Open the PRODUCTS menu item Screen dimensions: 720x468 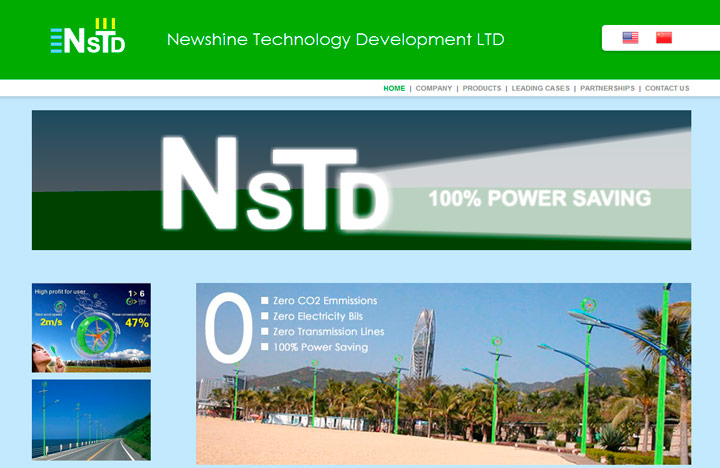482,88
